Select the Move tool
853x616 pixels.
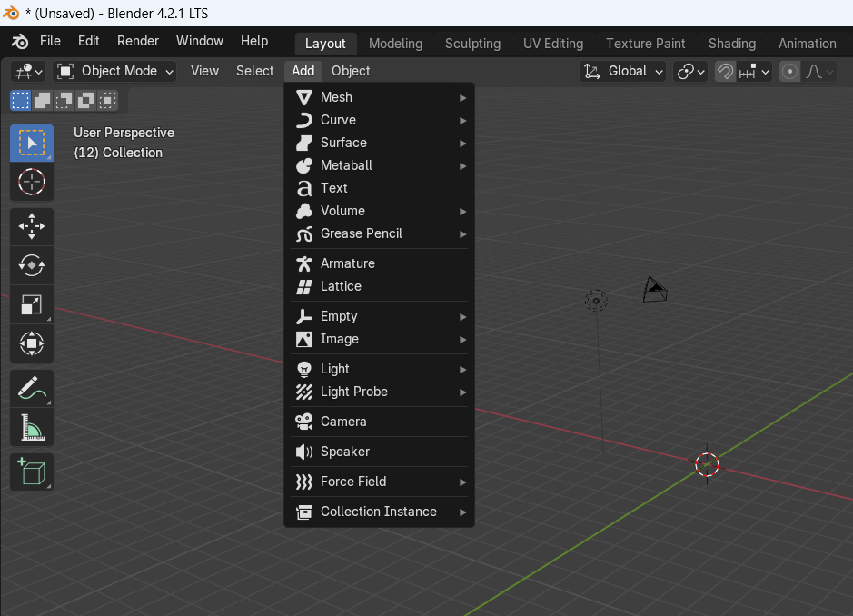[32, 226]
